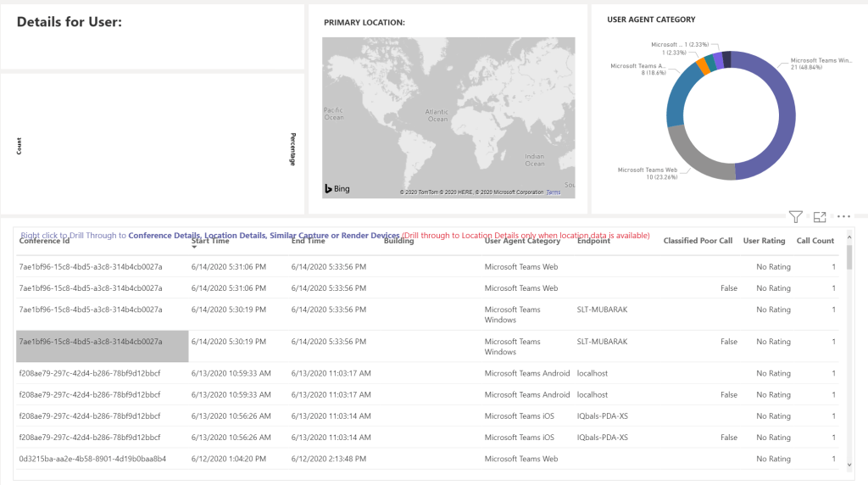
Task: Sort table by End Time header
Action: click(309, 241)
